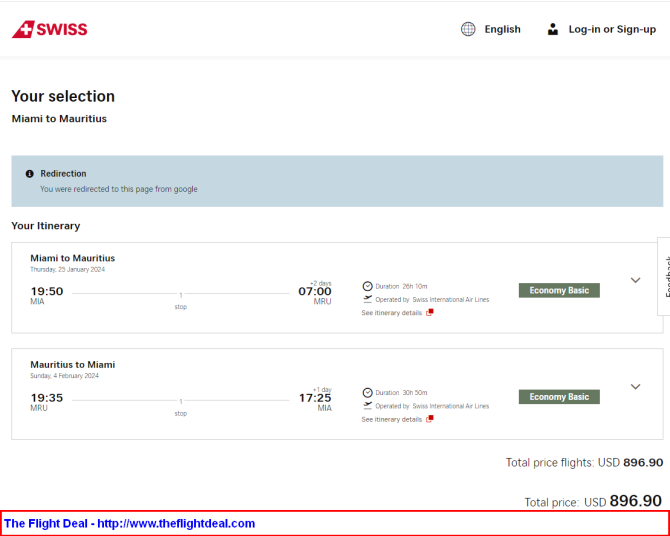Open the Feedback side tab

(x=664, y=276)
